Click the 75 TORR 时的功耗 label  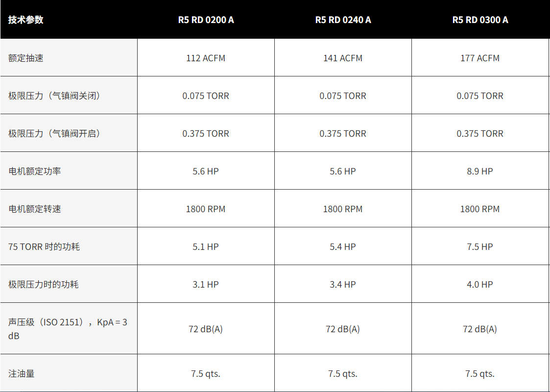[x=44, y=246]
